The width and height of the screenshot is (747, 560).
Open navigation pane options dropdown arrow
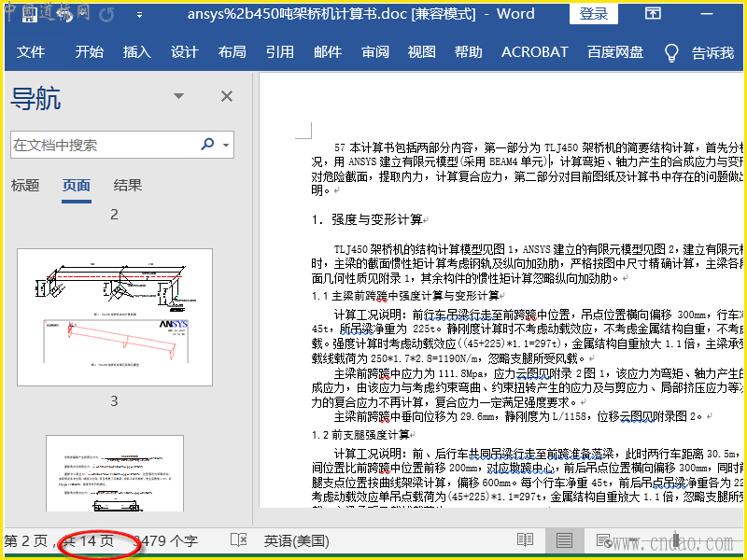tap(178, 96)
